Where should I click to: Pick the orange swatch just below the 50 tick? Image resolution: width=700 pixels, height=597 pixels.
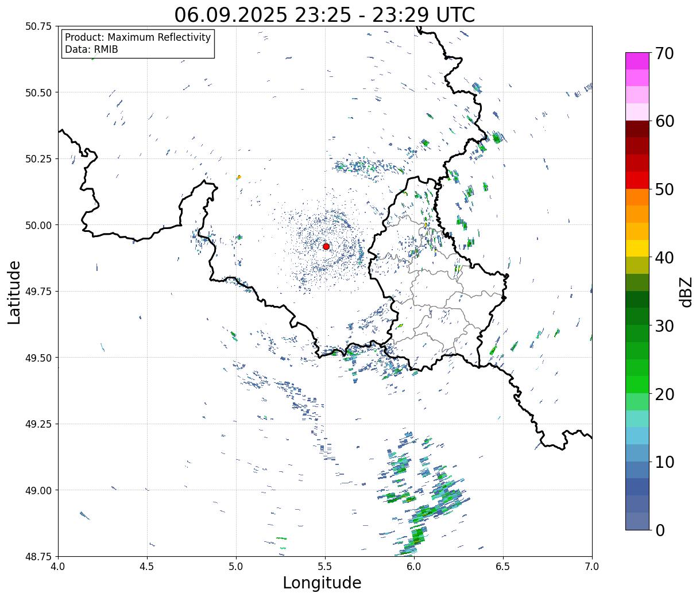coord(637,197)
